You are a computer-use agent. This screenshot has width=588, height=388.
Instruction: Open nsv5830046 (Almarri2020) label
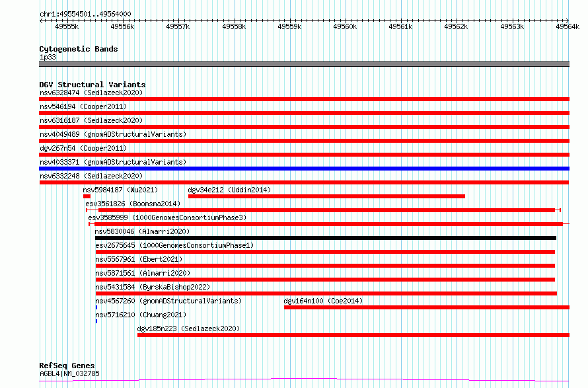(142, 231)
